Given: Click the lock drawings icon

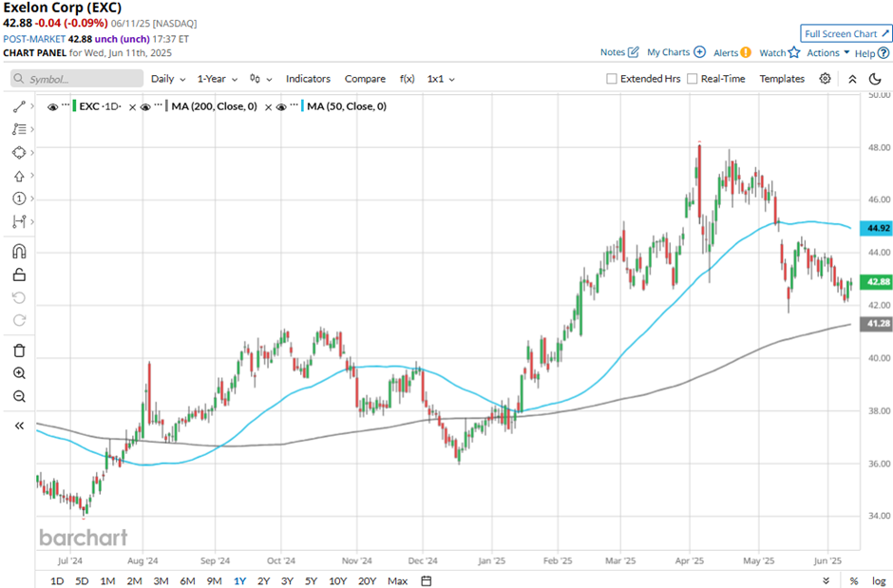Looking at the screenshot, I should point(18,275).
